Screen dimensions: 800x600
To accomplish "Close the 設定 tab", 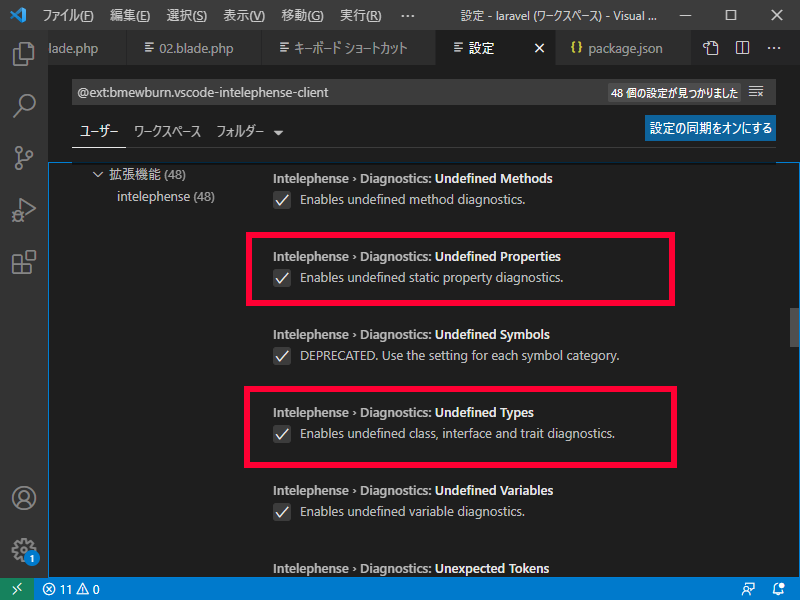I will [x=539, y=48].
